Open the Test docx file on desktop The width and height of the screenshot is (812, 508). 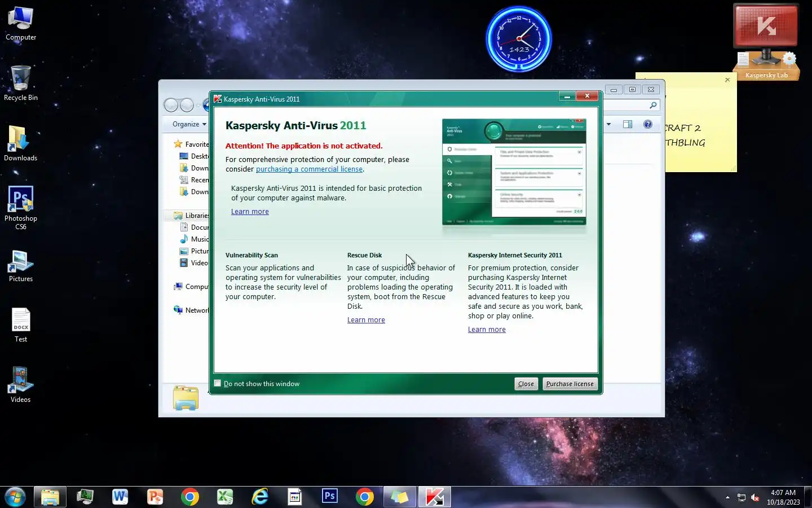click(21, 325)
